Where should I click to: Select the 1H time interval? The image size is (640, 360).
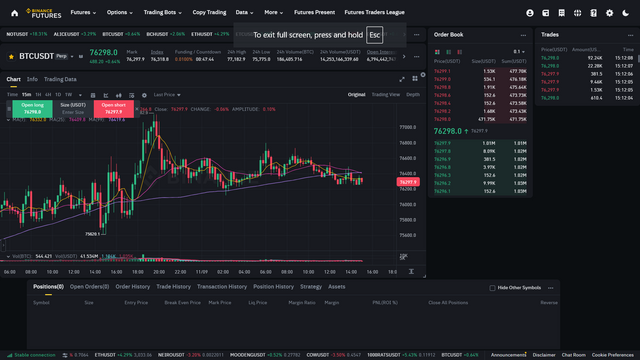[38, 95]
